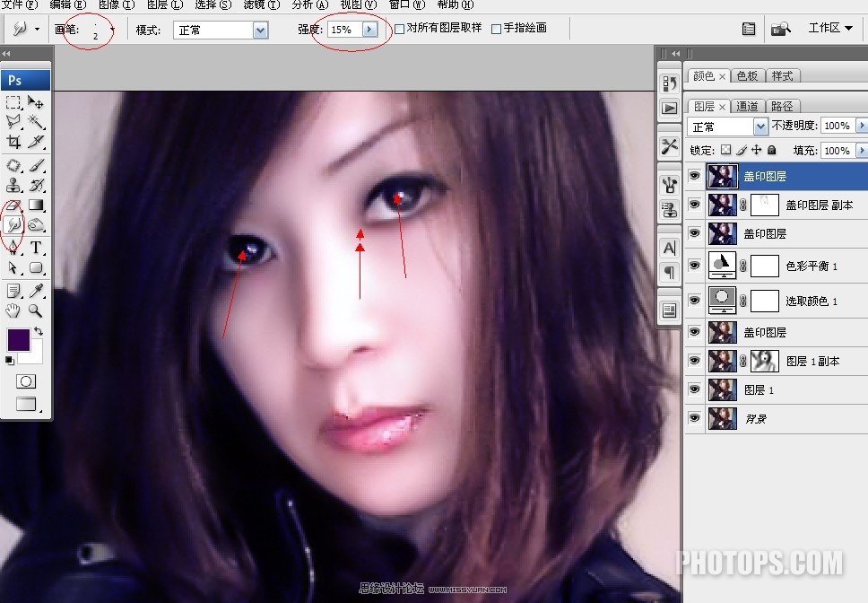Switch to the 样式 tab
Image resolution: width=868 pixels, height=603 pixels.
click(782, 76)
